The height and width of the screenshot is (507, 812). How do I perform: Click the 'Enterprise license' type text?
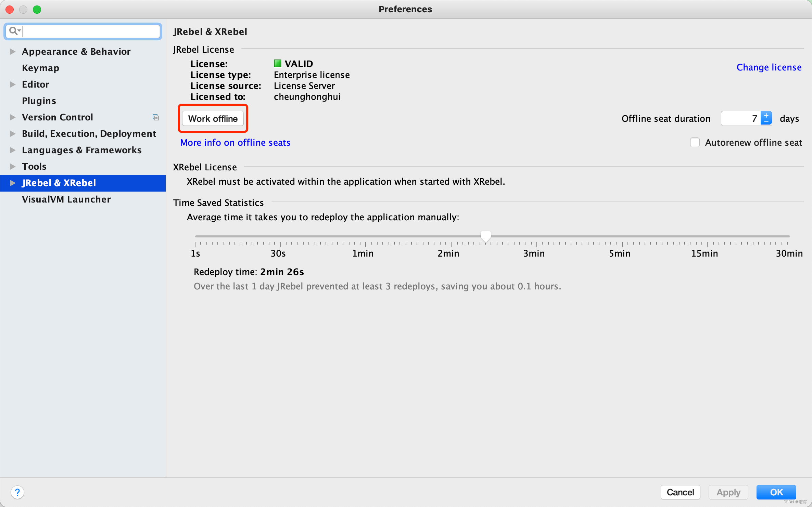coord(312,75)
